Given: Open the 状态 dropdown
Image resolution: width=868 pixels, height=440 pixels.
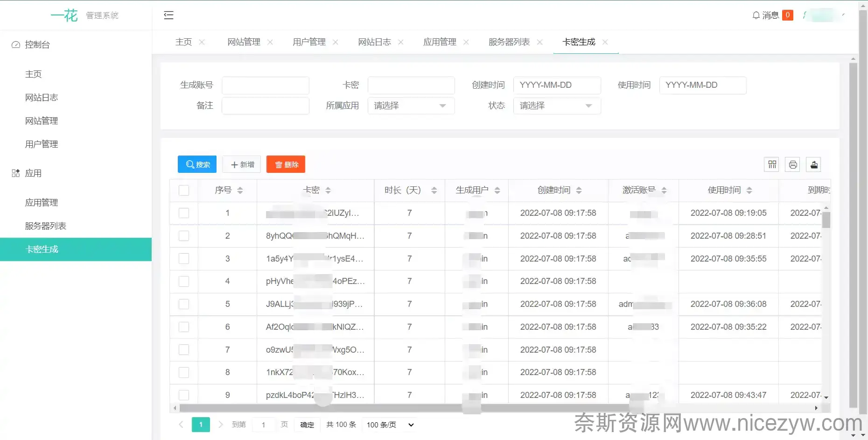Looking at the screenshot, I should 557,106.
